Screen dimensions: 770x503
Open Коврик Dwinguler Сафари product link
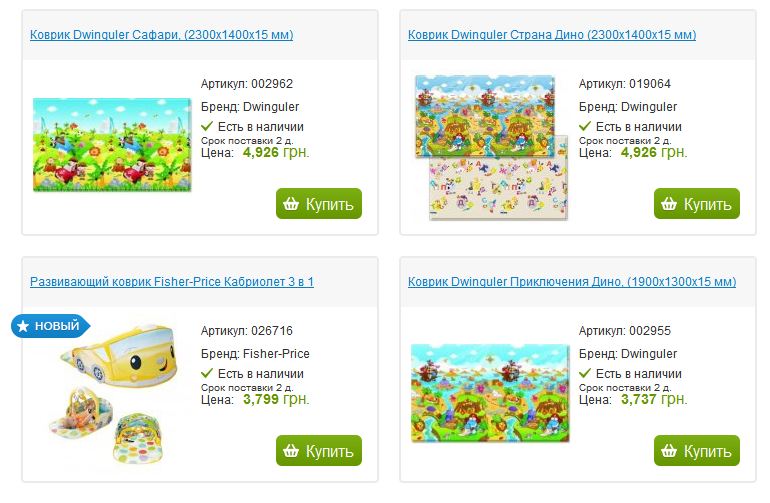coord(161,35)
